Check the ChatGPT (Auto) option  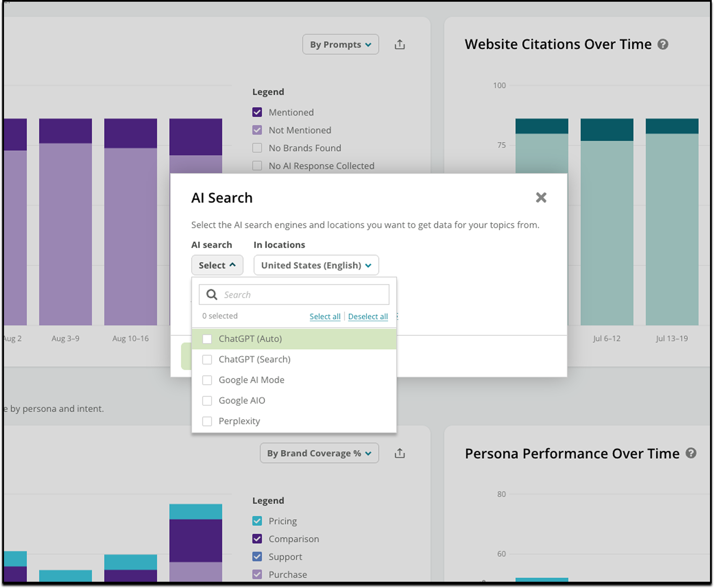click(207, 339)
